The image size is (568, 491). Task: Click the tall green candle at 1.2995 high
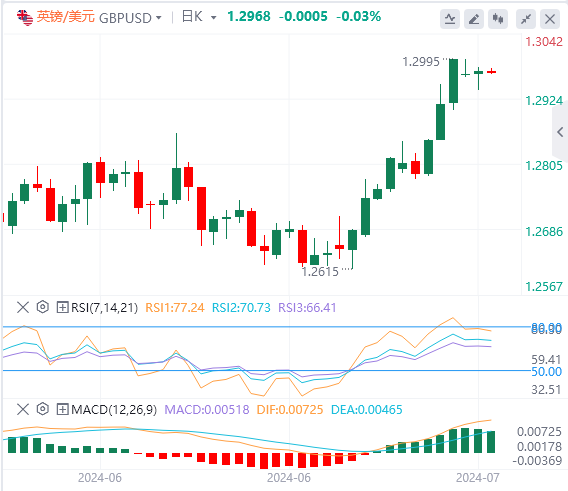coord(453,84)
